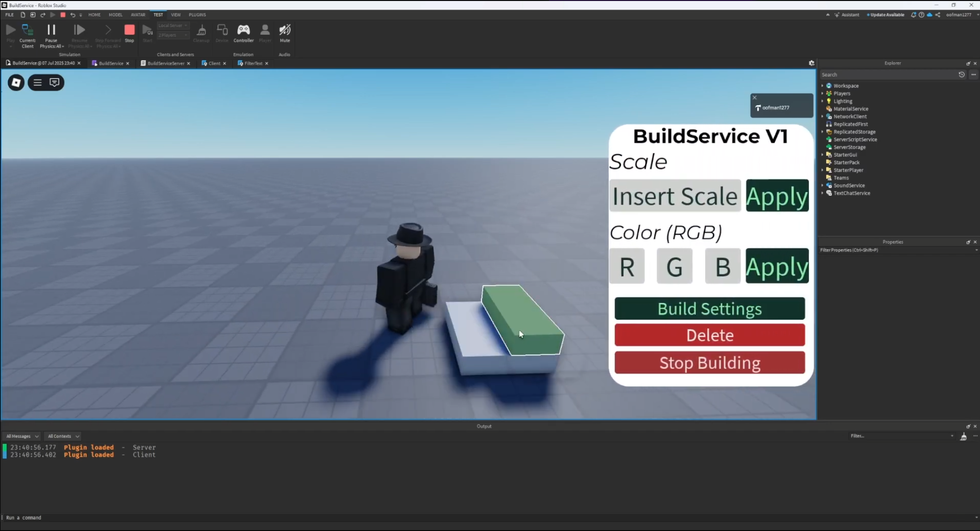Open the in-game chat icon

54,82
